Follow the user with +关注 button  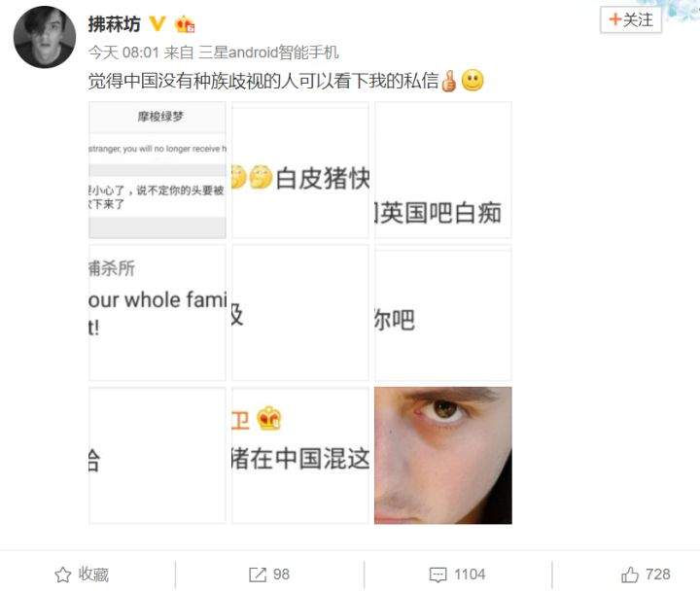[631, 19]
